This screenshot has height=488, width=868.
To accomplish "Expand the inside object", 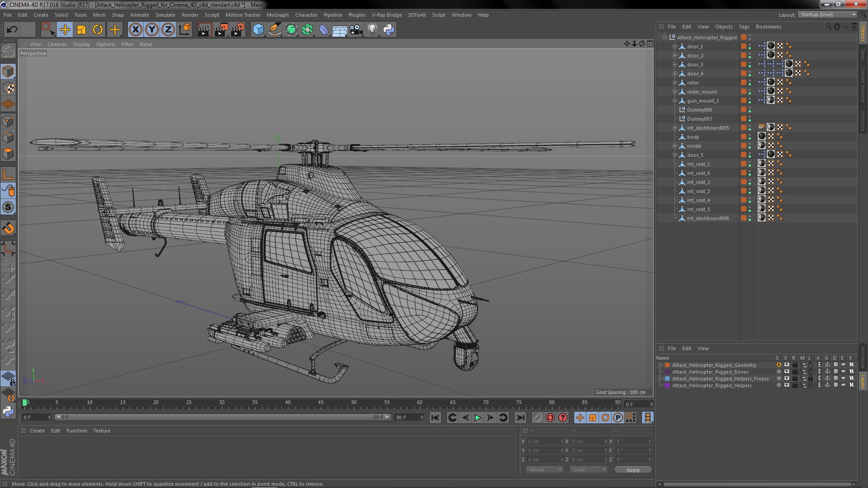I will pyautogui.click(x=675, y=146).
